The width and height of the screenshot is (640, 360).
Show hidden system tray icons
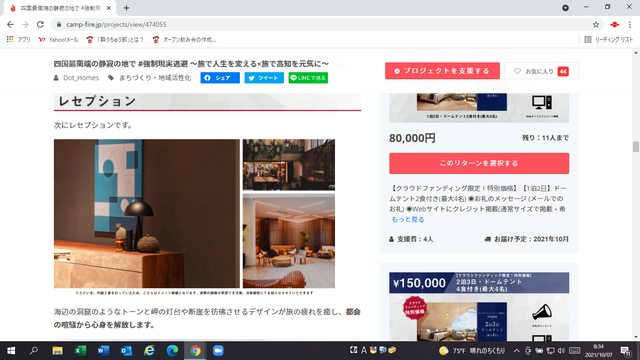tap(517, 351)
